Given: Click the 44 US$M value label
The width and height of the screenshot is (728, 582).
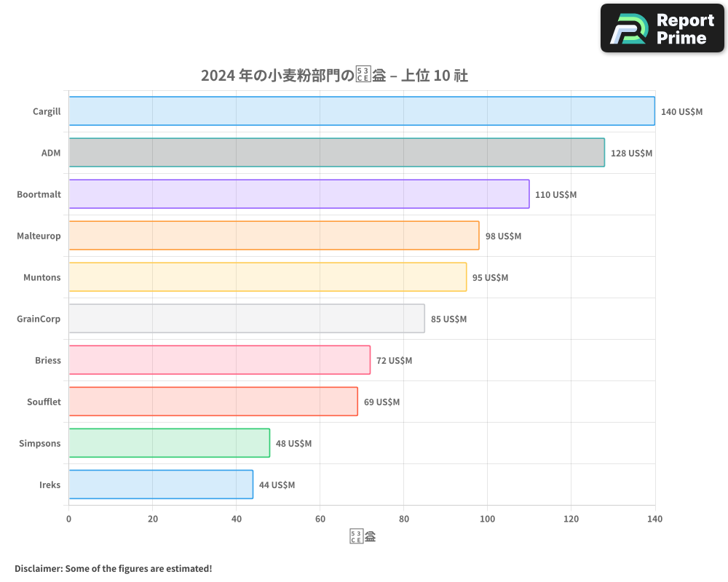Looking at the screenshot, I should pyautogui.click(x=277, y=485).
